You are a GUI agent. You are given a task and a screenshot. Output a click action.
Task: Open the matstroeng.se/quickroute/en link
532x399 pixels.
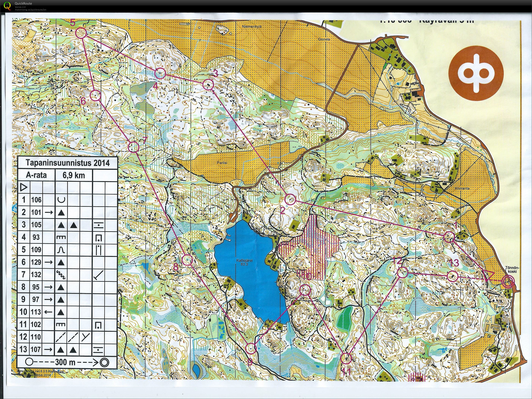pos(31,10)
